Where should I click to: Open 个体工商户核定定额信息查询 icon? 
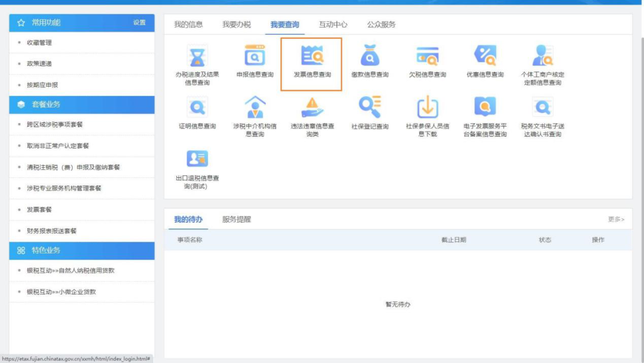(543, 56)
